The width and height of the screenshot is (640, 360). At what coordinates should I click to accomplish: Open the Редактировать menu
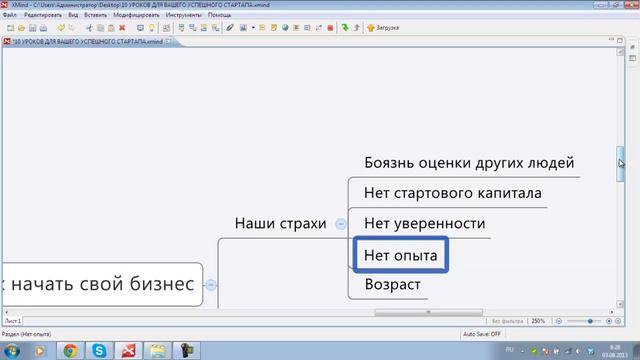pyautogui.click(x=43, y=15)
